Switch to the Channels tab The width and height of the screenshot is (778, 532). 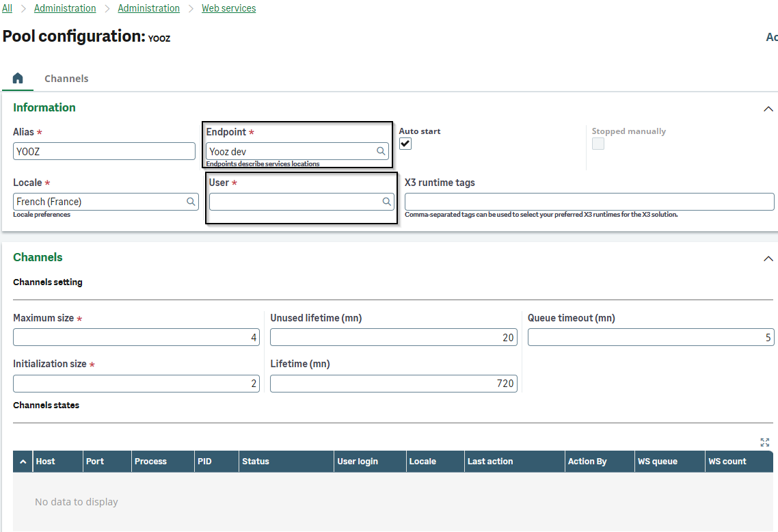(66, 79)
